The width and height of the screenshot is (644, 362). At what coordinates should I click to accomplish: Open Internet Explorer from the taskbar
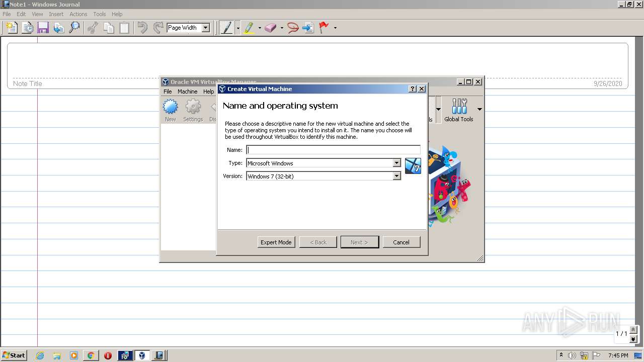point(40,355)
